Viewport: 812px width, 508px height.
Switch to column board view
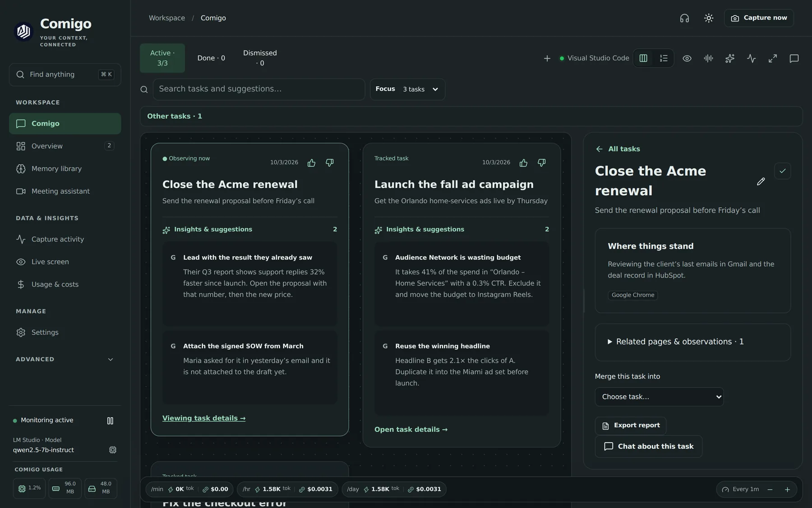[643, 58]
